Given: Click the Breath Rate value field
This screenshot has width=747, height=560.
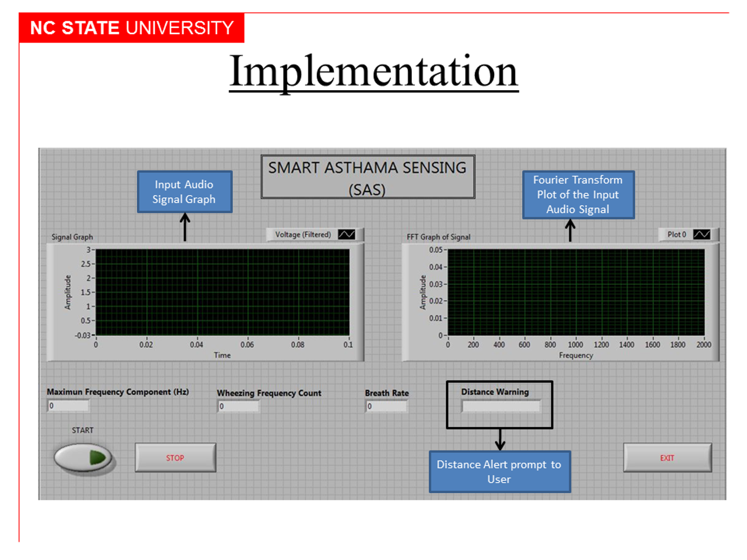Looking at the screenshot, I should (x=386, y=405).
